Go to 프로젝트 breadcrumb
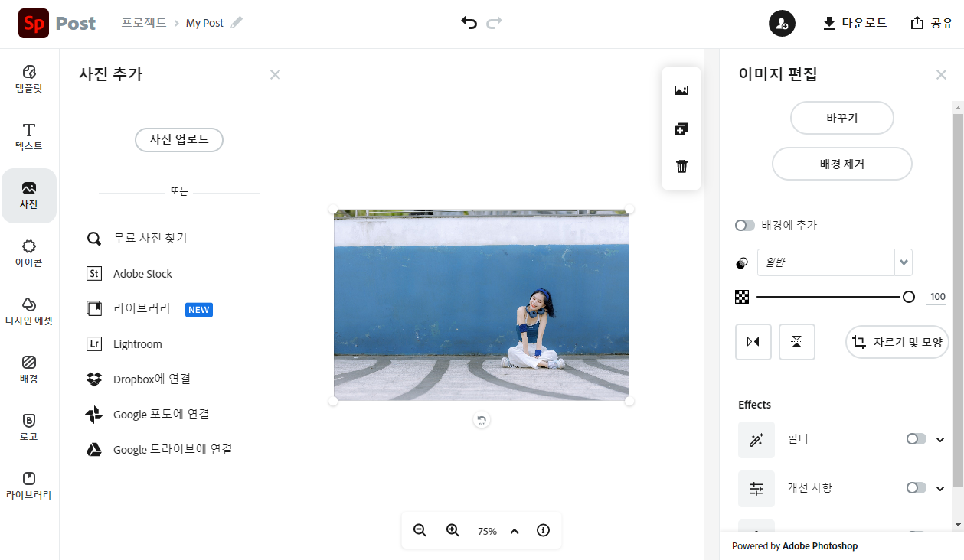The image size is (964, 560). pos(144,23)
